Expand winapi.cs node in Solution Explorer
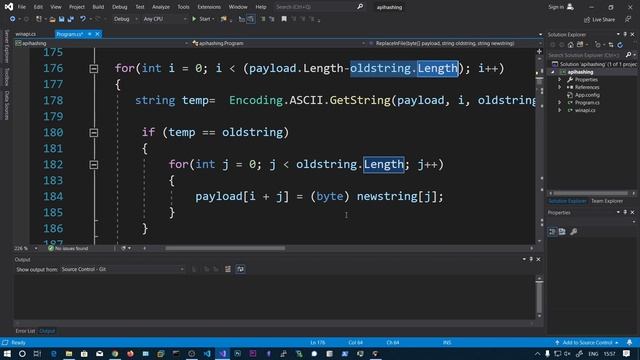The height and width of the screenshot is (360, 640). (x=560, y=110)
